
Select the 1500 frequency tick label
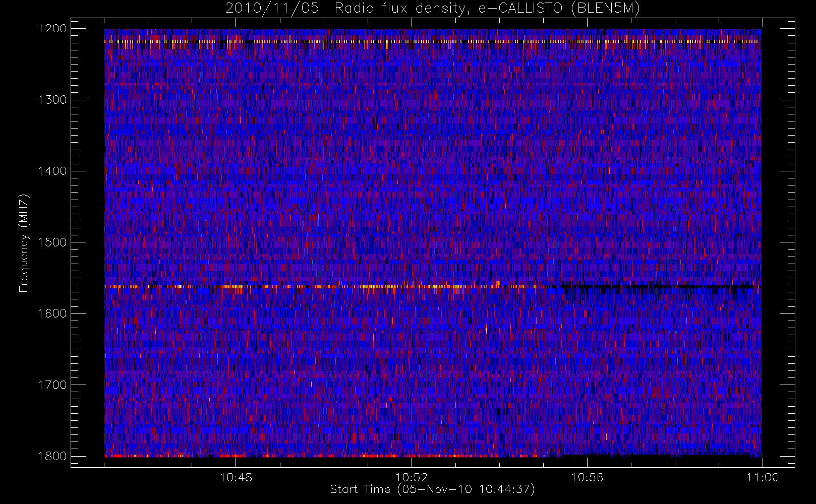52,242
